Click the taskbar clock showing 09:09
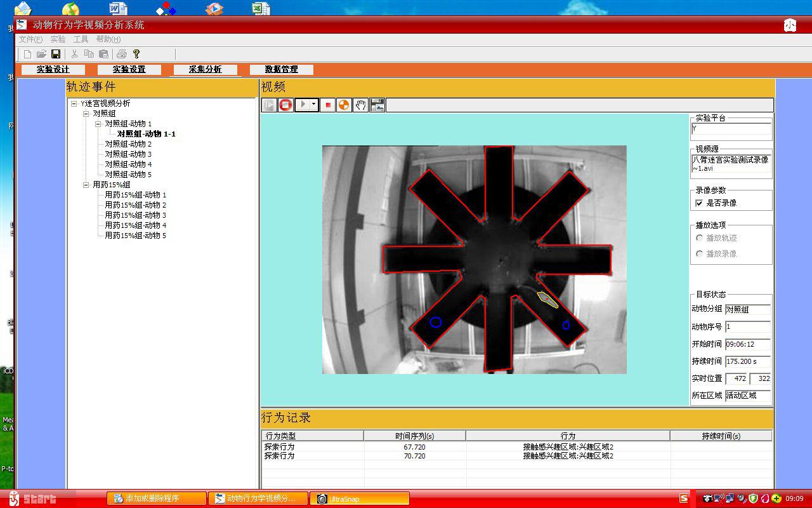Screen dimensions: 812x508 pos(794,498)
